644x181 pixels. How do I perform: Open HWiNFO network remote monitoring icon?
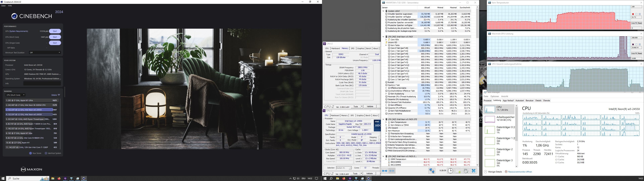pos(432,171)
